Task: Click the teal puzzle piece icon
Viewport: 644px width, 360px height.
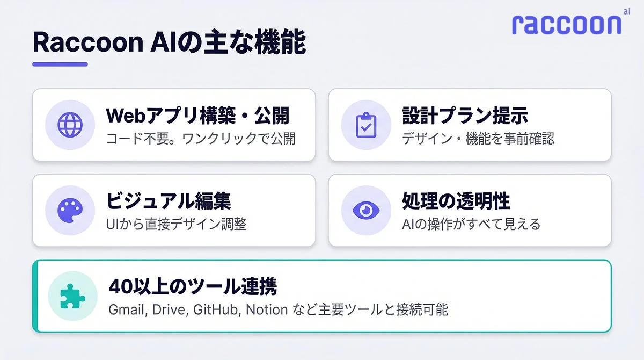Action: [x=72, y=296]
